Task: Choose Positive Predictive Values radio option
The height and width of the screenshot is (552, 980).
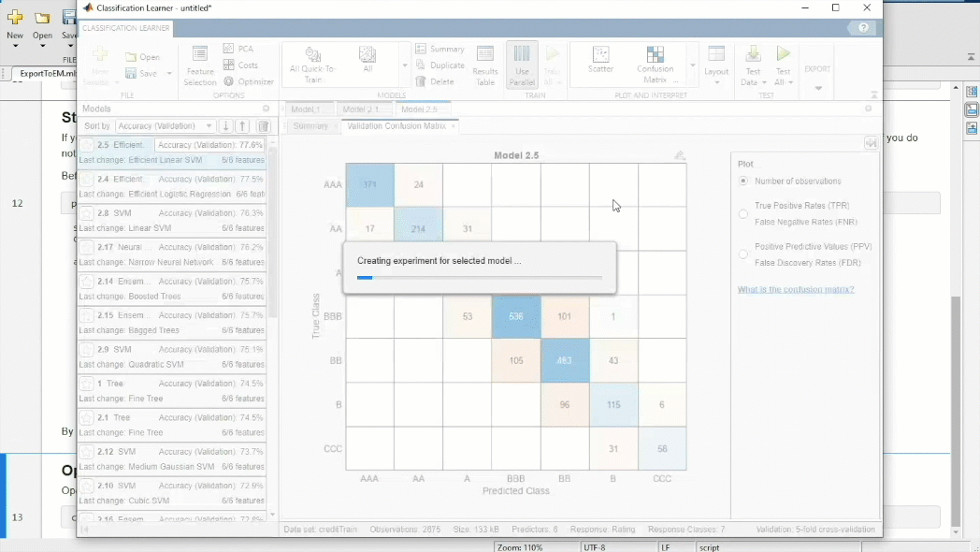Action: [743, 254]
